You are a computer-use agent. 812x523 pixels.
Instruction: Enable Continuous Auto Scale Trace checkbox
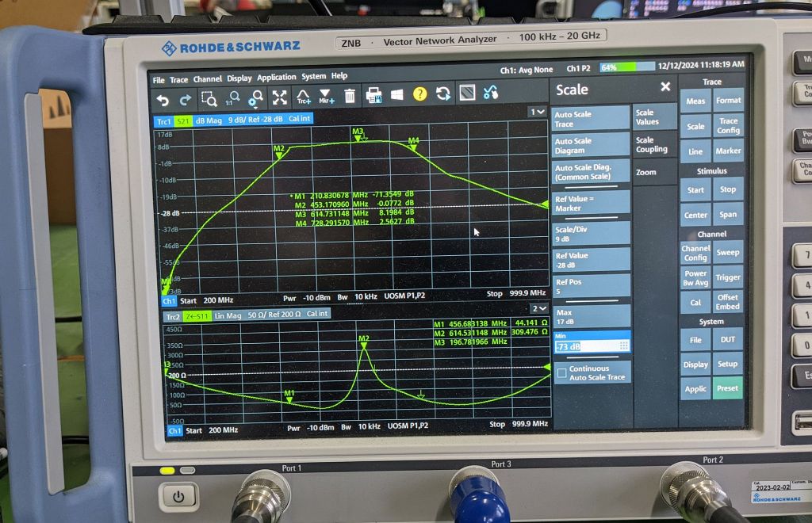pos(561,372)
